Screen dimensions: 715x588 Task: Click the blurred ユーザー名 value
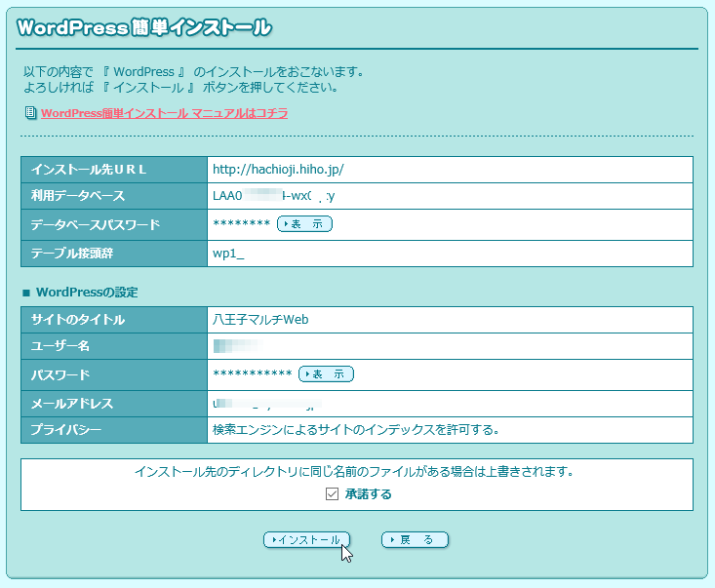pos(237,346)
